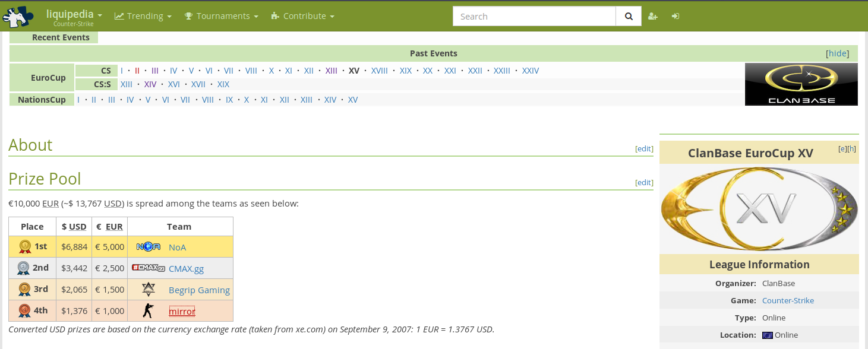Open the Begrip Gaming team link
The image size is (868, 349).
click(x=199, y=290)
